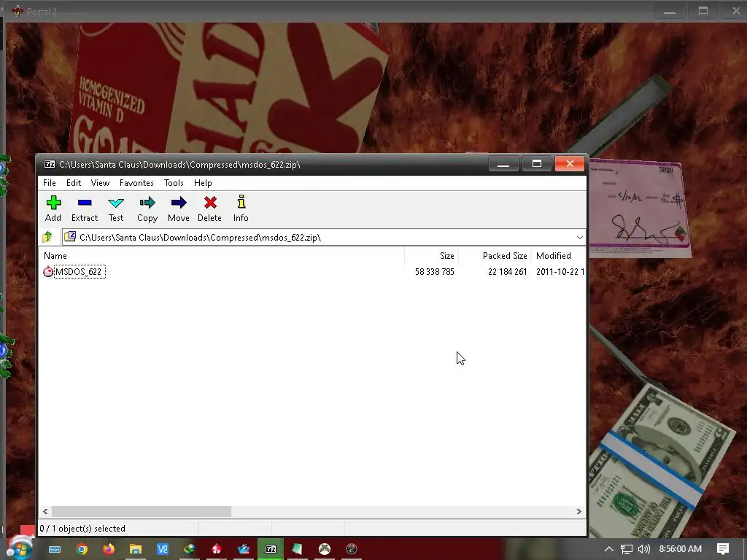Expand the address path dropdown
The width and height of the screenshot is (747, 560).
tap(579, 237)
